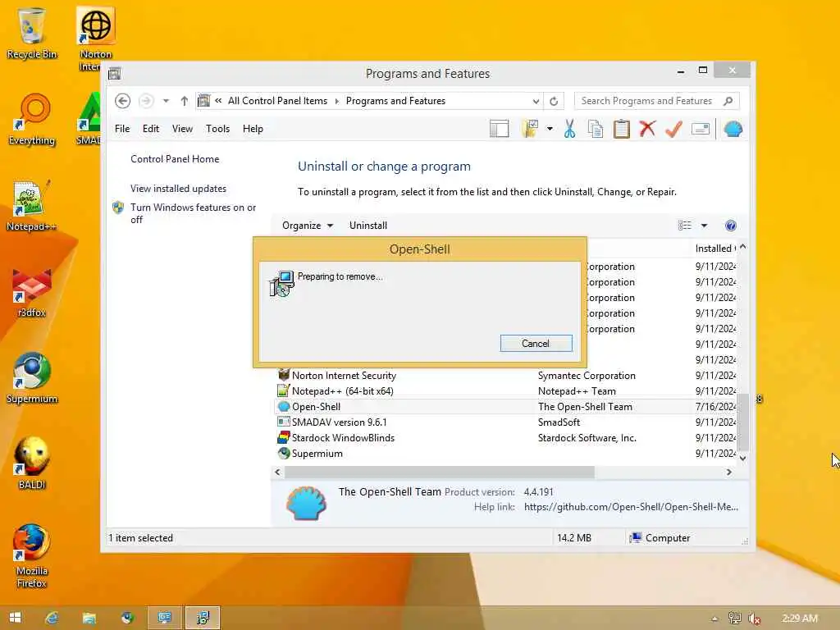
Task: Click the Email toolbar icon
Action: click(701, 129)
